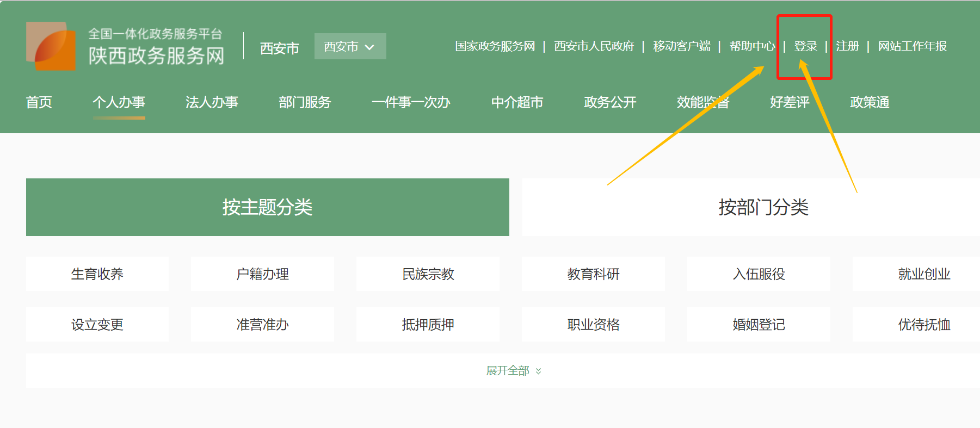Open 帮助中心 help center
980x428 pixels.
click(752, 47)
